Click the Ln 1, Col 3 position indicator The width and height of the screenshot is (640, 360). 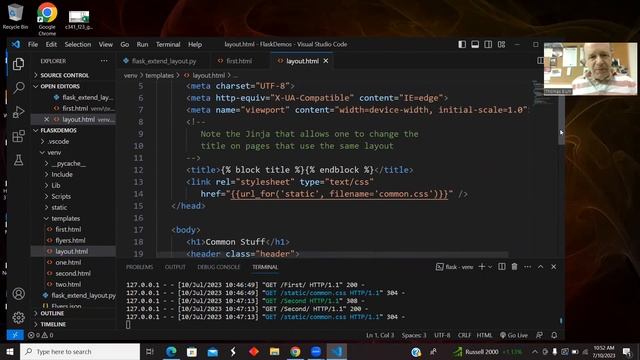380,335
